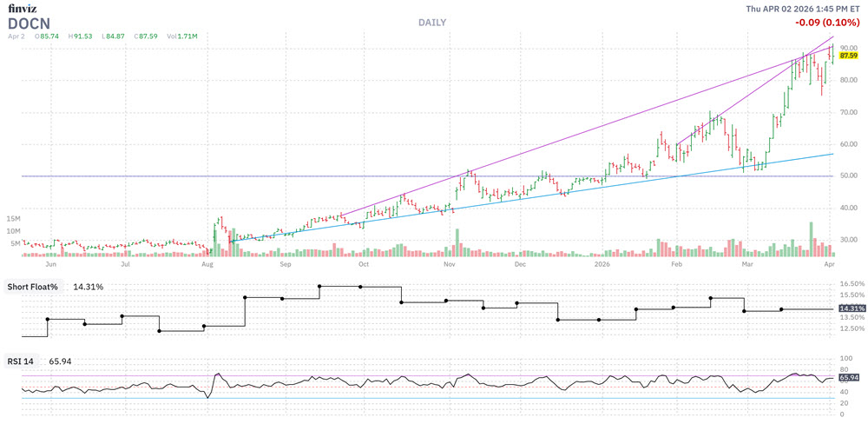Click the Apr 2 date in the OHLC header
The height and width of the screenshot is (424, 868).
point(16,36)
